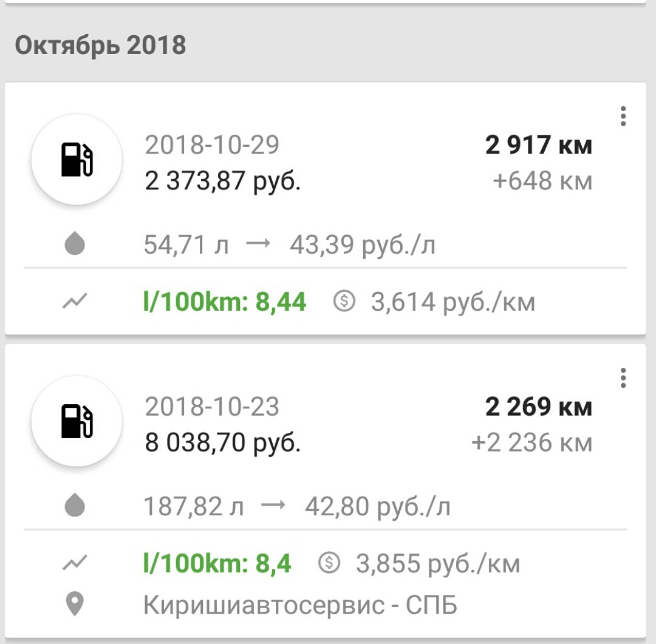
Task: Open the 2 373,87 руб. cost entry
Action: click(x=222, y=181)
